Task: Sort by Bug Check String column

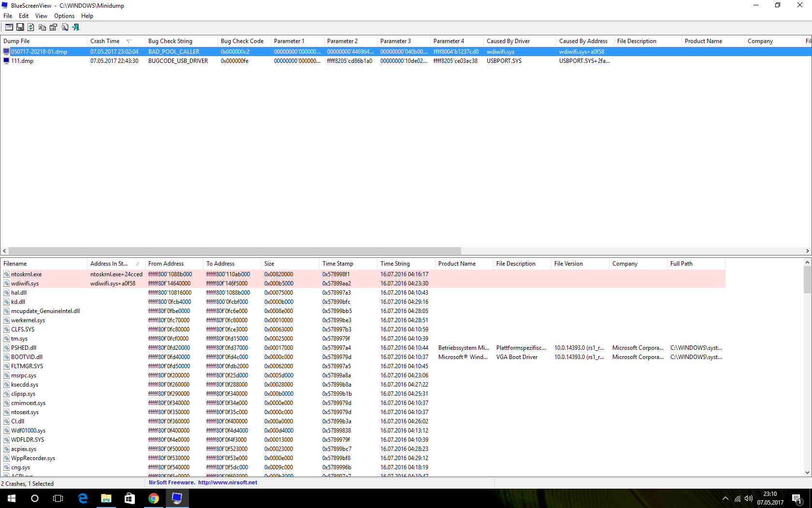Action: tap(181, 41)
